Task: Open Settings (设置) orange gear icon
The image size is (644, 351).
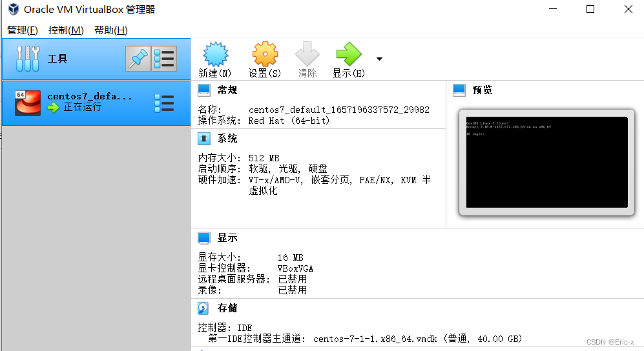Action: click(265, 54)
